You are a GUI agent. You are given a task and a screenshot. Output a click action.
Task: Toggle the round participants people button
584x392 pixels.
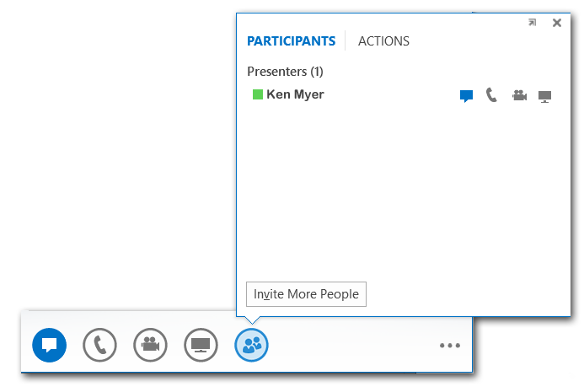(x=251, y=345)
